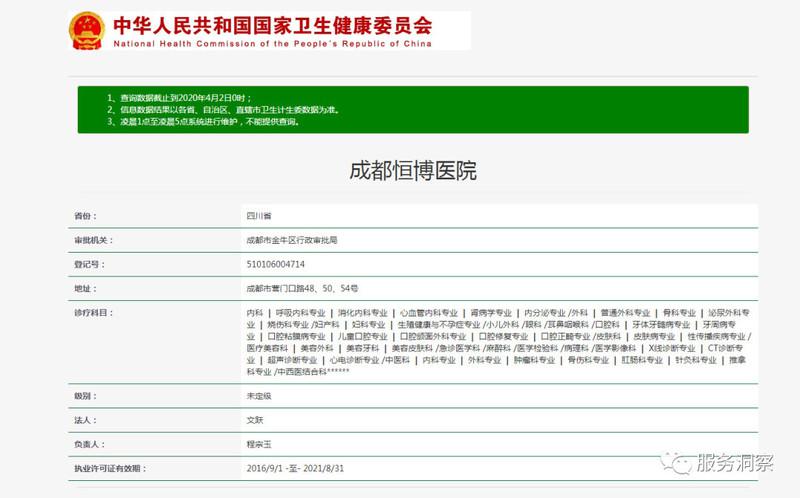
Task: Select the registration number 510106004714
Action: (275, 264)
